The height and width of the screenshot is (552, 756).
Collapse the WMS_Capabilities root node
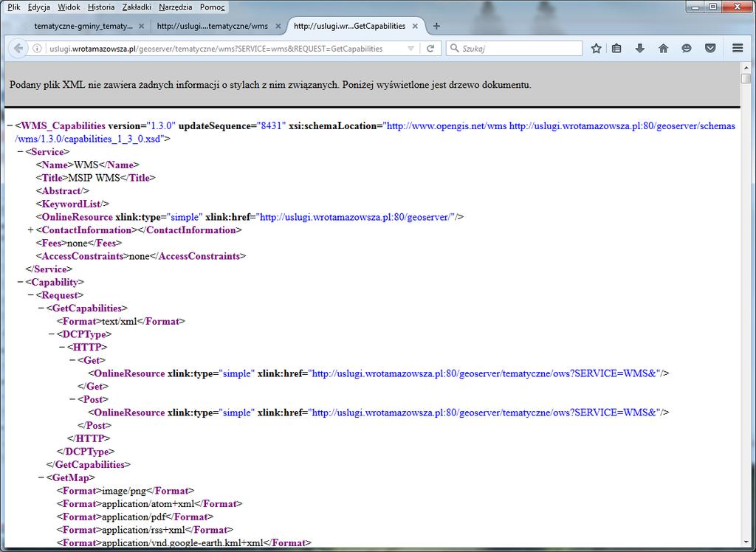click(10, 126)
